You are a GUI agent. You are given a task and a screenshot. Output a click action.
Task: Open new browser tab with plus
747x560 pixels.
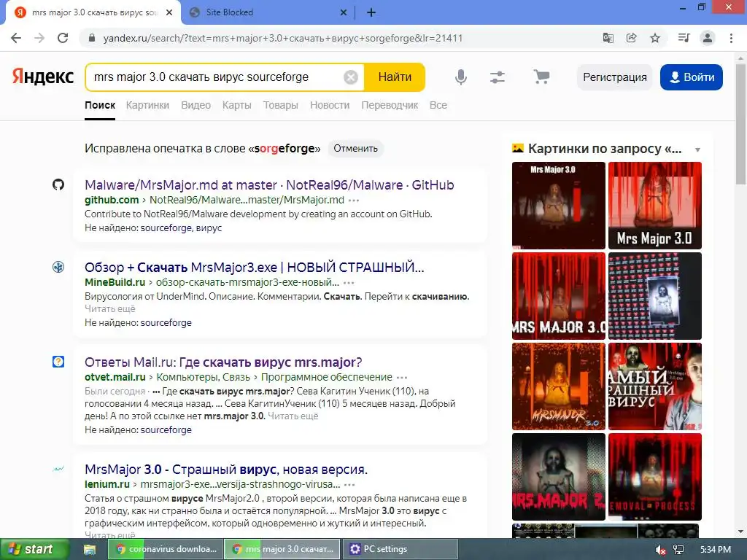pyautogui.click(x=371, y=12)
